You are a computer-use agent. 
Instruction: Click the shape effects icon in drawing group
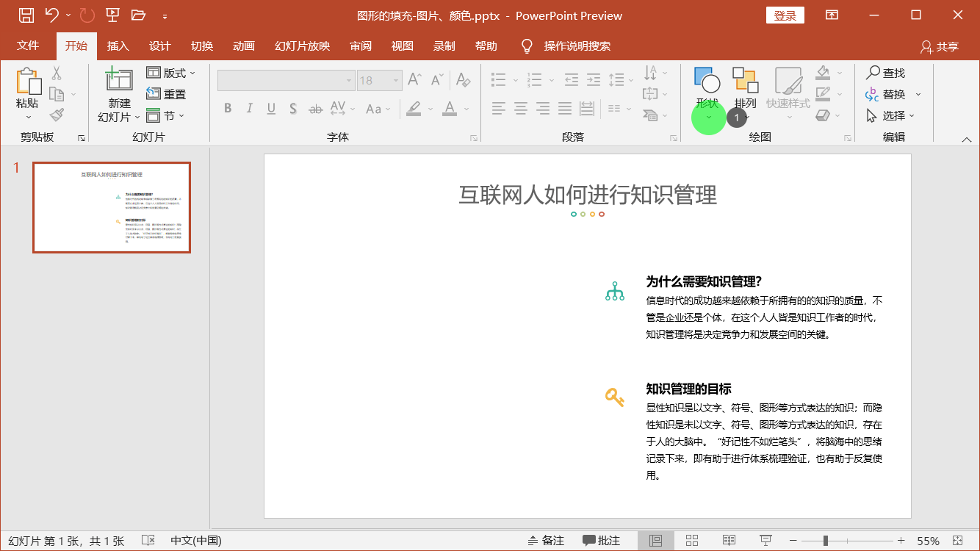pyautogui.click(x=824, y=115)
